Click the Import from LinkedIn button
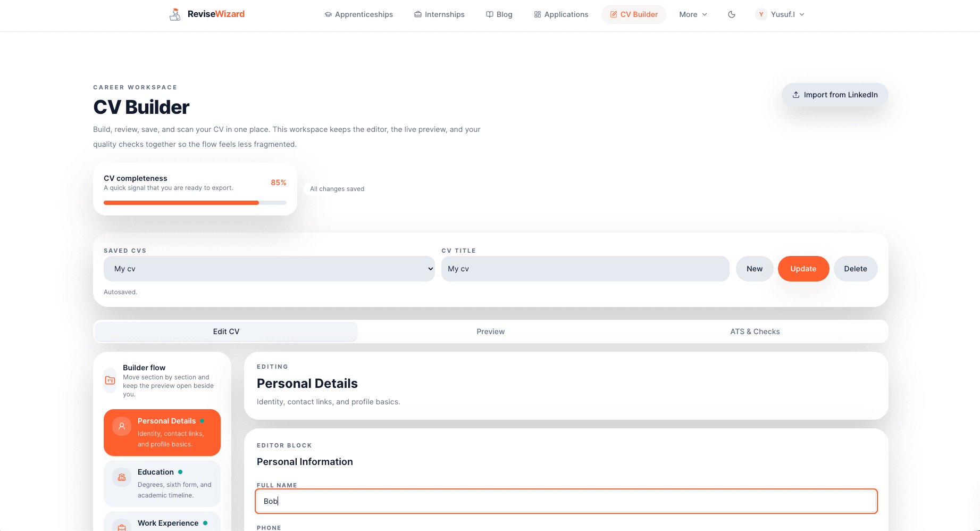The height and width of the screenshot is (531, 980). point(835,95)
